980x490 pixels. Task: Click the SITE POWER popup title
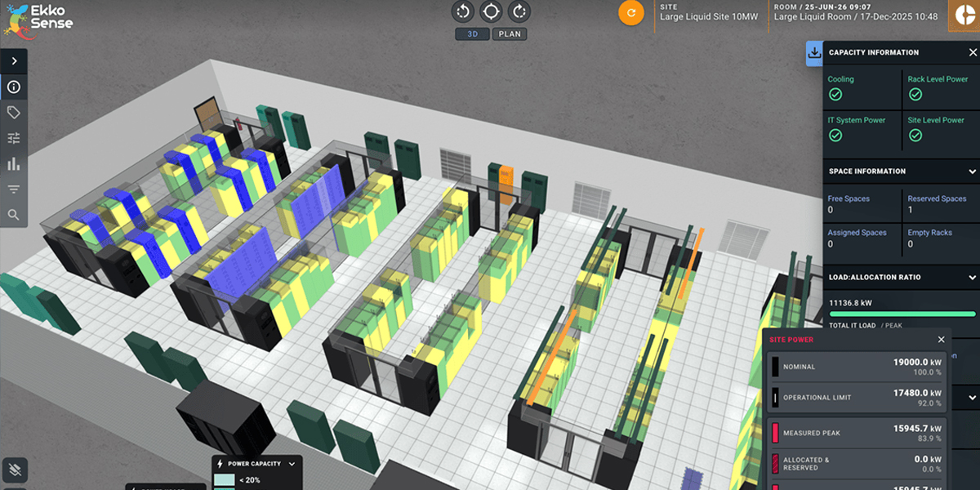click(790, 340)
